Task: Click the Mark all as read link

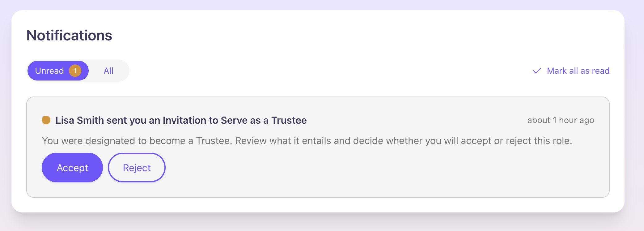Action: point(578,71)
